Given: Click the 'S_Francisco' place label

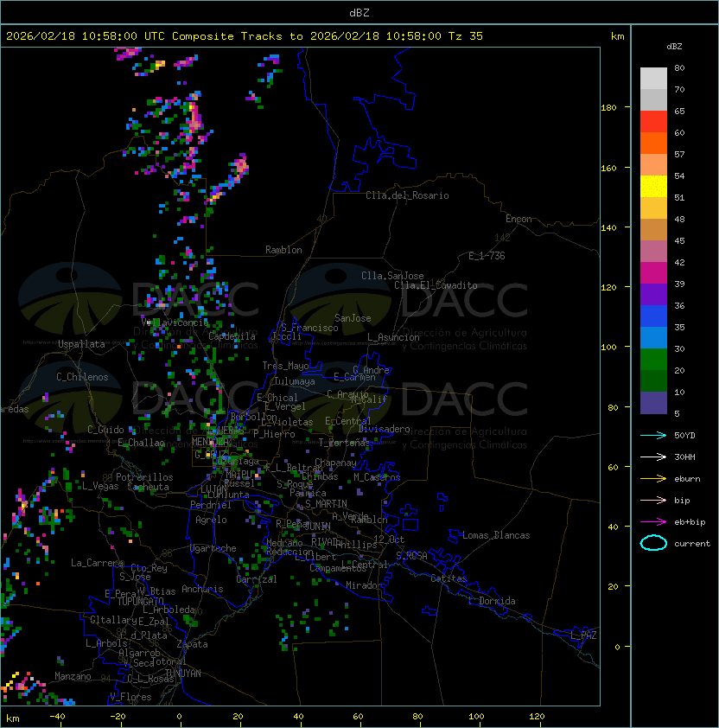Looking at the screenshot, I should click(x=309, y=329).
